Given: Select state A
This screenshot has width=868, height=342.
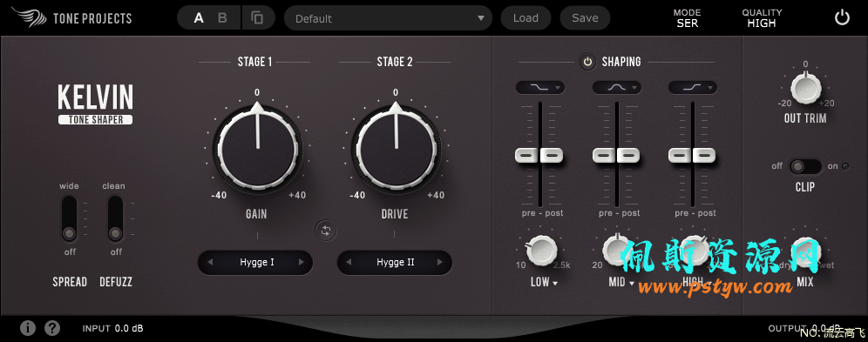Looking at the screenshot, I should pos(199,18).
